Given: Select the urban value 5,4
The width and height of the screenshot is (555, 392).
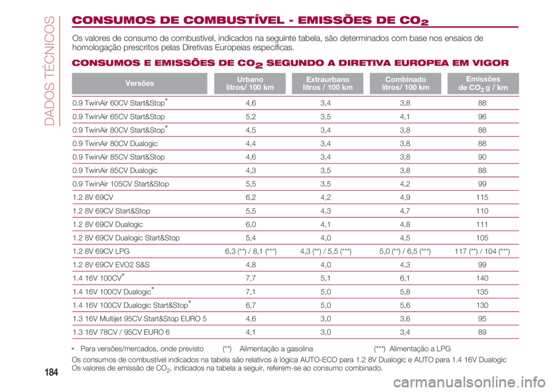Looking at the screenshot, I should point(250,238).
